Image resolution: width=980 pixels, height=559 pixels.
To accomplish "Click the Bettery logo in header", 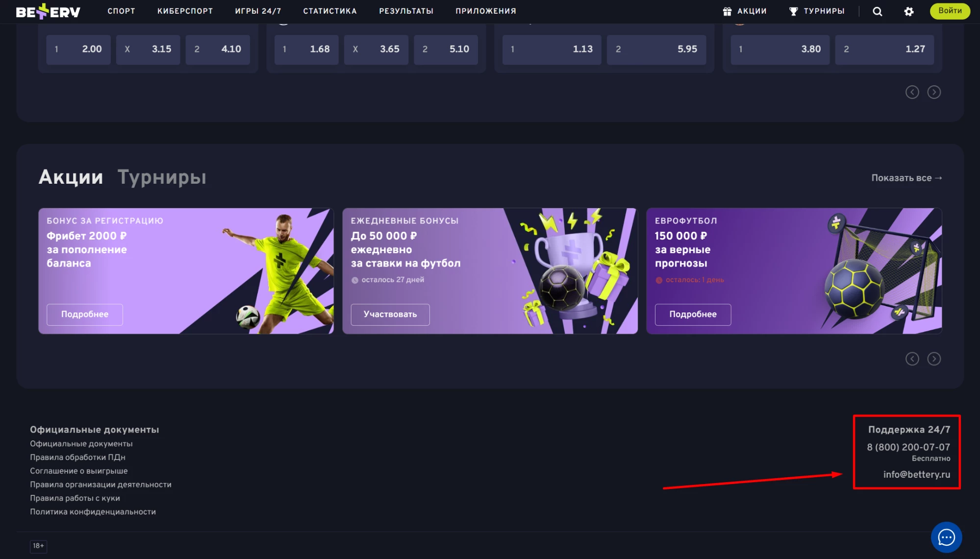I will (x=48, y=11).
